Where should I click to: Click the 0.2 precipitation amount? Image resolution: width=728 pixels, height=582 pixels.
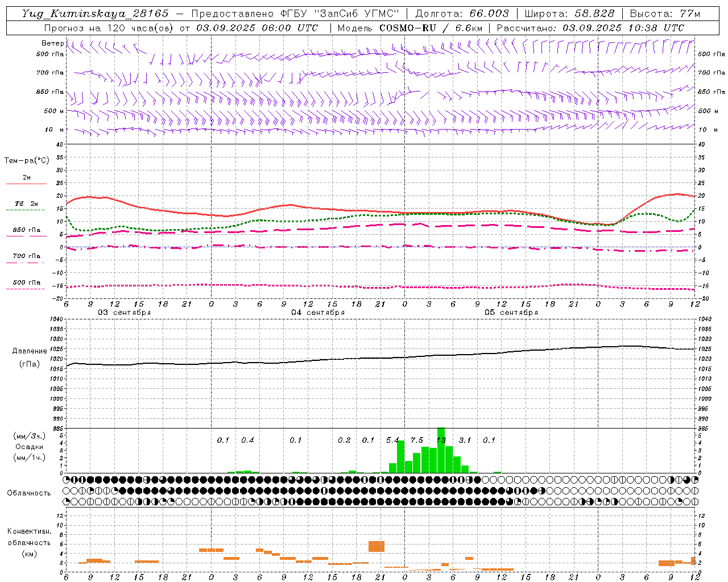coord(344,440)
